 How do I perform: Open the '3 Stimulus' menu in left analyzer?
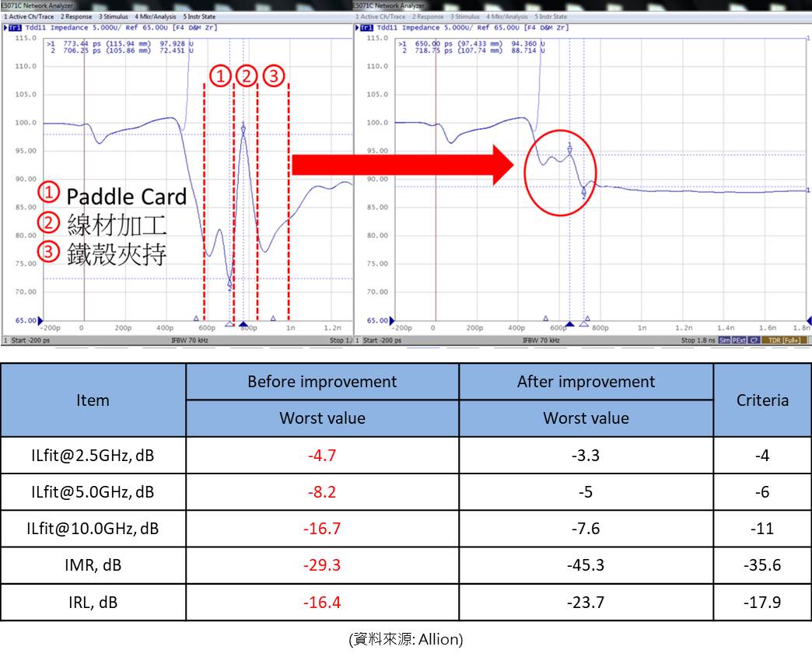(114, 16)
